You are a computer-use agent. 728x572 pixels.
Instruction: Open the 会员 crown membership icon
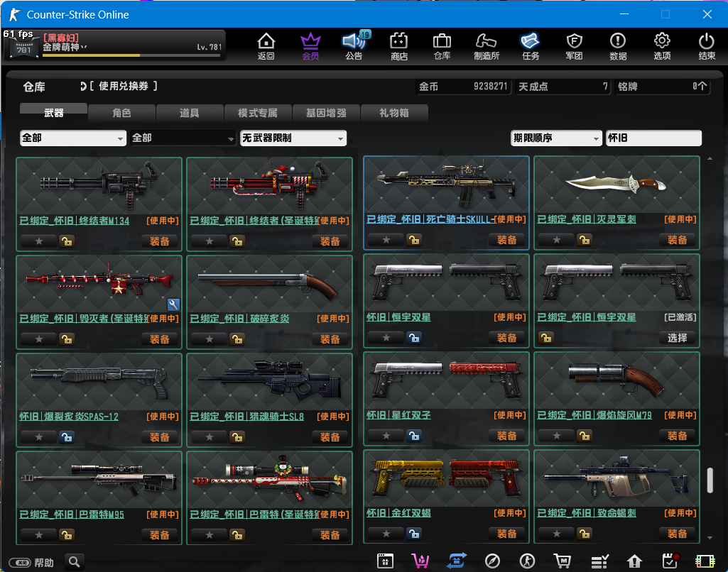click(x=310, y=46)
